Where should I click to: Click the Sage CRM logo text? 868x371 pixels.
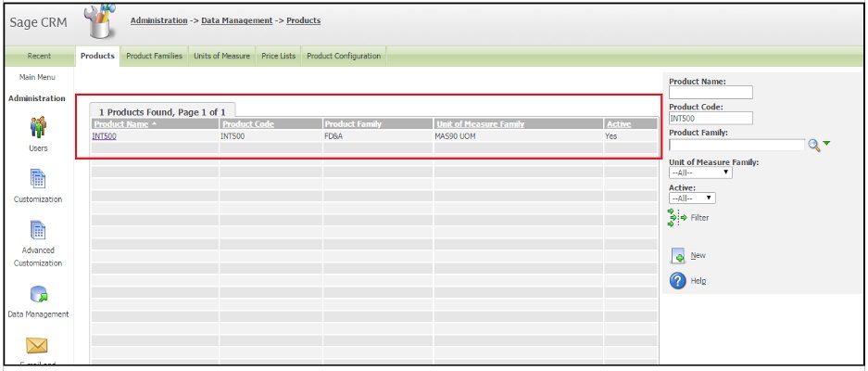tap(38, 22)
